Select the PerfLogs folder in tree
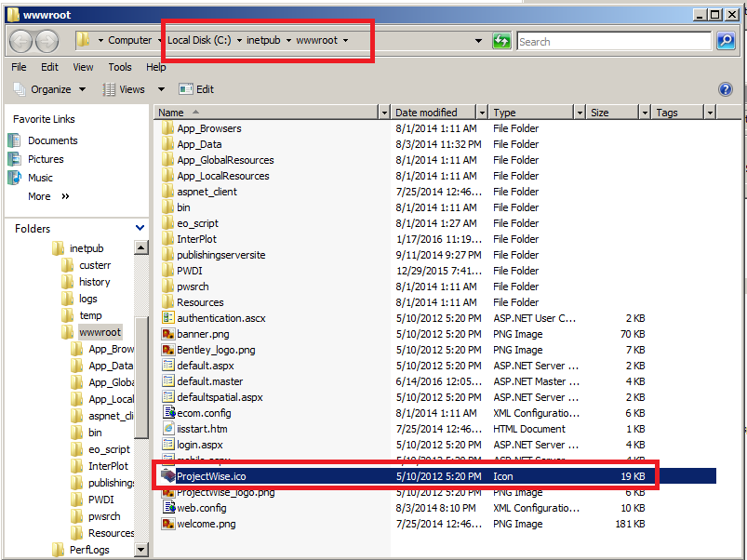The height and width of the screenshot is (560, 747). tap(89, 550)
